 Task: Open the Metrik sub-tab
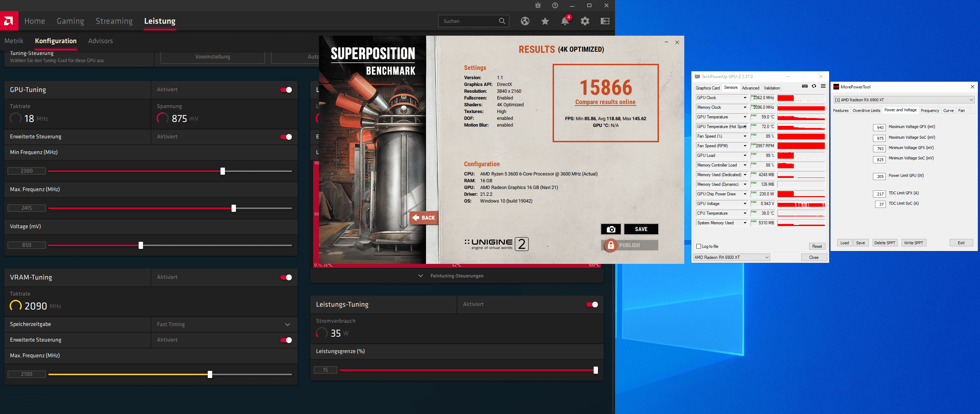click(14, 41)
